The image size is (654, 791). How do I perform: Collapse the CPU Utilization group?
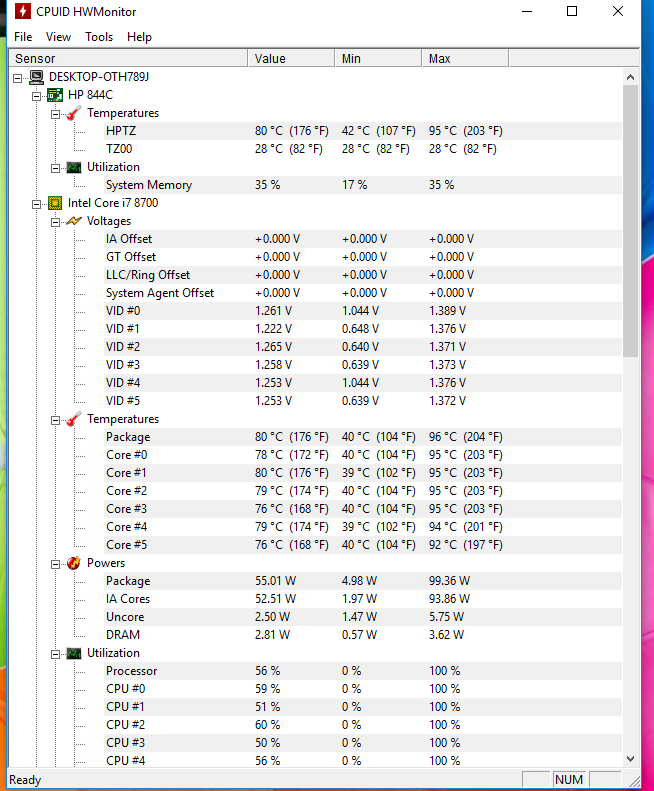(x=56, y=654)
